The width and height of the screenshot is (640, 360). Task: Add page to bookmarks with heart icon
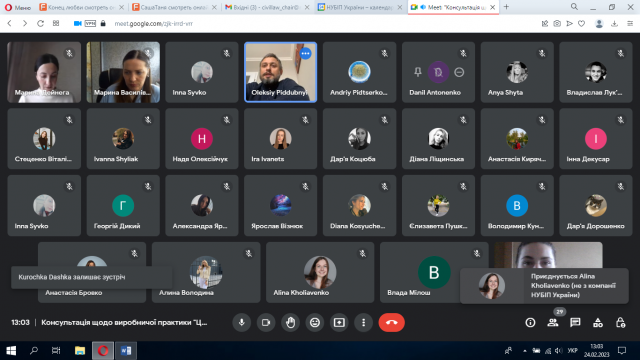pos(582,24)
